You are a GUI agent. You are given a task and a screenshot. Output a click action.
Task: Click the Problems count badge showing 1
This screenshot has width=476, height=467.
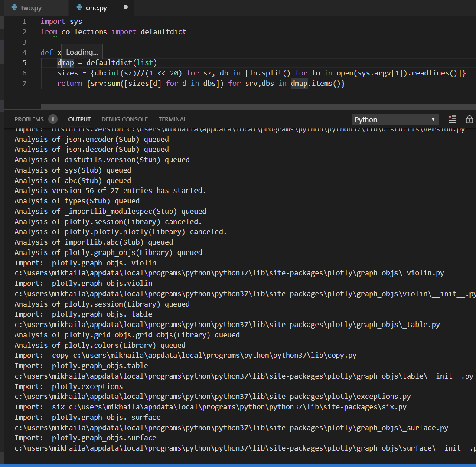(52, 119)
